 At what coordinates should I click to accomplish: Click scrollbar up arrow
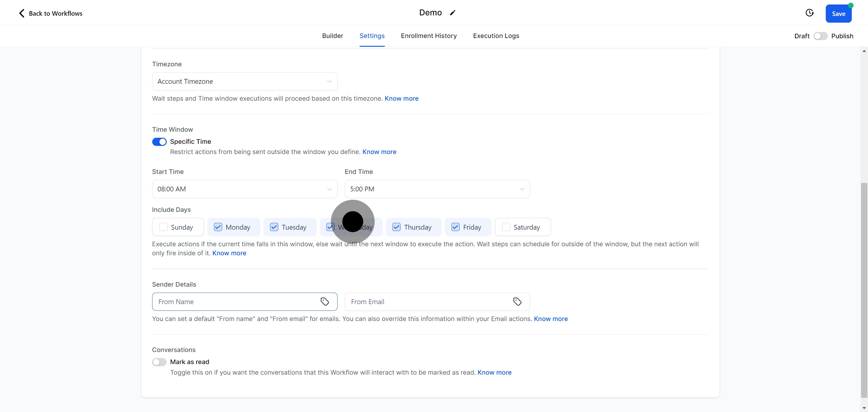(x=864, y=51)
